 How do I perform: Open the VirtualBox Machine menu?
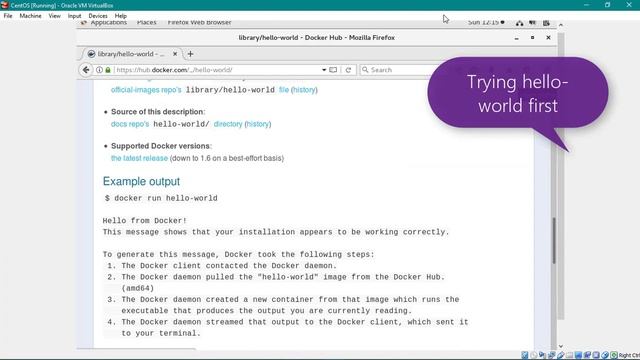[30, 16]
